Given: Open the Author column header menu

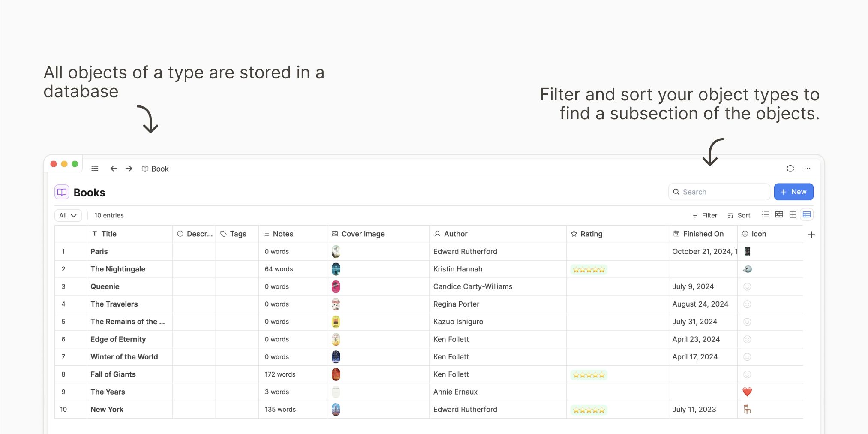Looking at the screenshot, I should [456, 234].
